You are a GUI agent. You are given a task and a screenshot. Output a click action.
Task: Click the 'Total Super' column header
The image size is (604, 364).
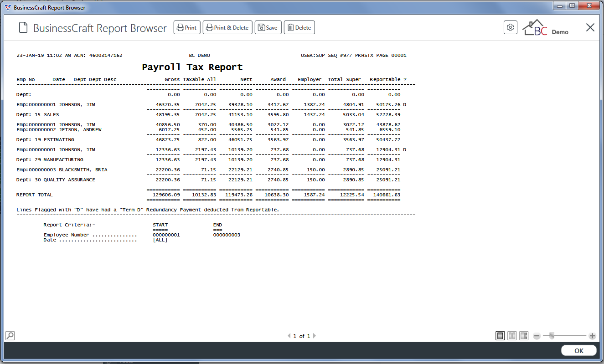point(344,79)
